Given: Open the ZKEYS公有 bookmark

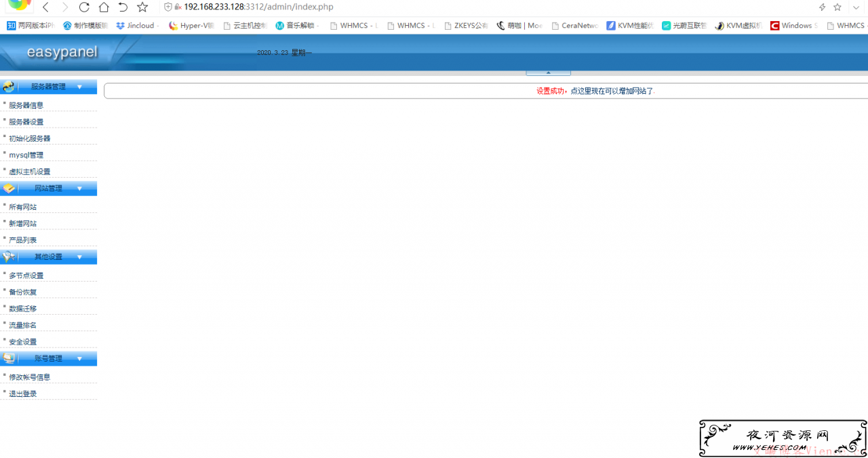Looking at the screenshot, I should tap(466, 26).
